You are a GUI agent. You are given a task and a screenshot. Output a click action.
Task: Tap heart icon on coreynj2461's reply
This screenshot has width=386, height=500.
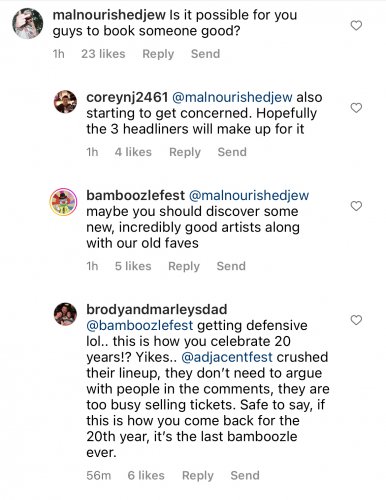coord(356,108)
